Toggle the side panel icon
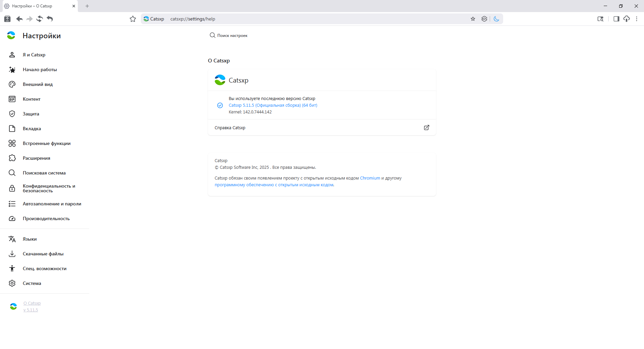Viewport: 644px width, 349px height. coord(616,19)
